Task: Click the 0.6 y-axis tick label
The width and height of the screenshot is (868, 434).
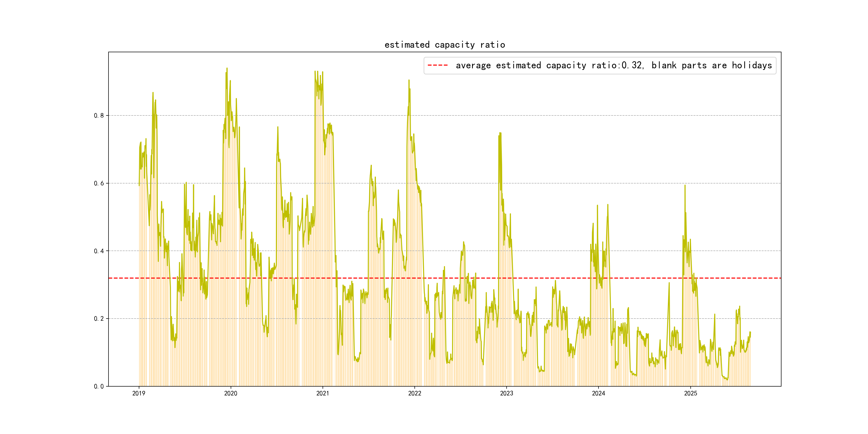Action: click(99, 183)
